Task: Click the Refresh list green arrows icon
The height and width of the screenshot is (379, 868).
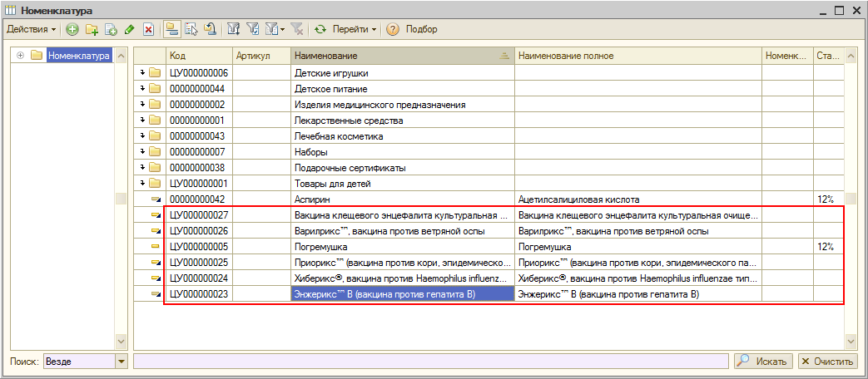Action: 320,30
